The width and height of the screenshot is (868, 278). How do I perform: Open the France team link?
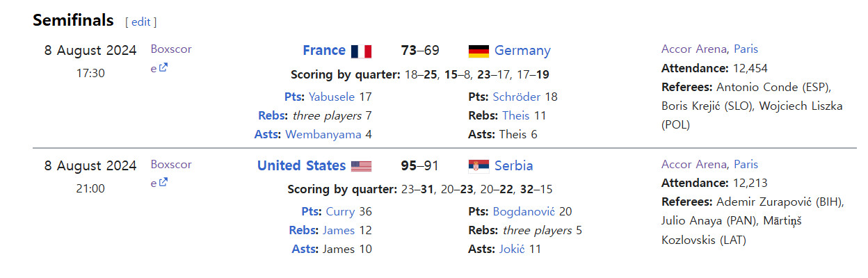(324, 50)
